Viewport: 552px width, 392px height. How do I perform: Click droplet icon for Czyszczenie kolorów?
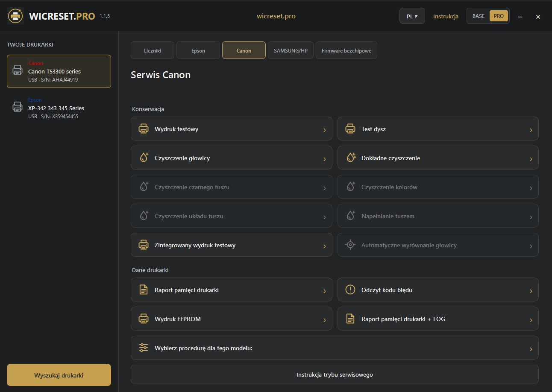[351, 187]
